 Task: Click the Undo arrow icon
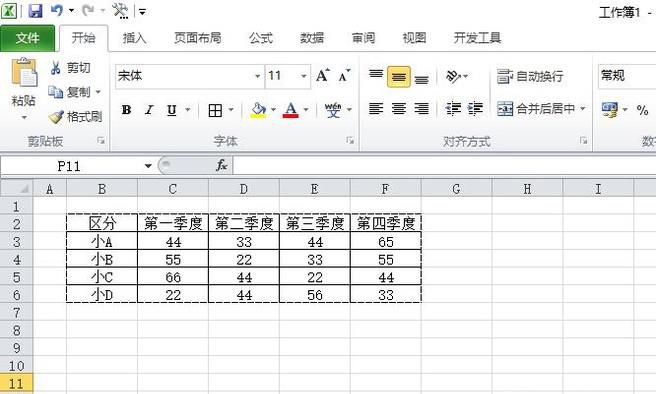tap(56, 10)
